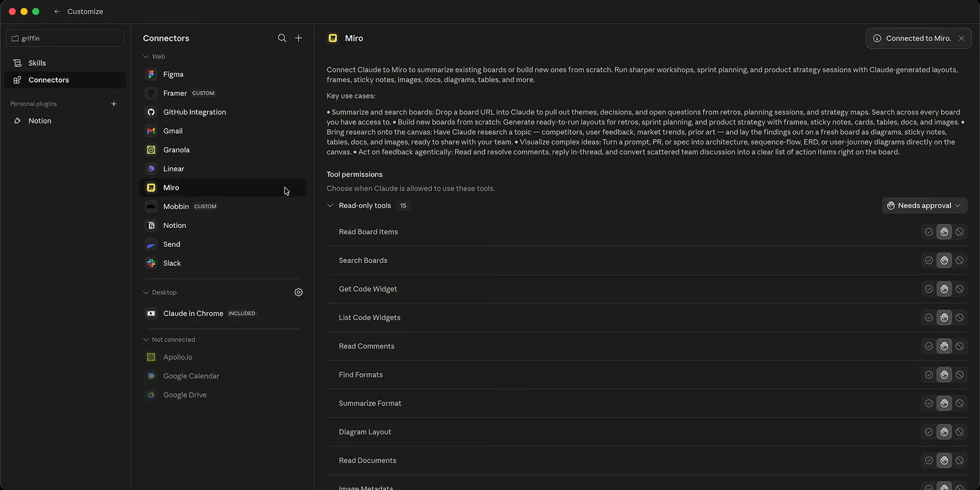
Task: Click the Notion connector icon in Web list
Action: [151, 225]
